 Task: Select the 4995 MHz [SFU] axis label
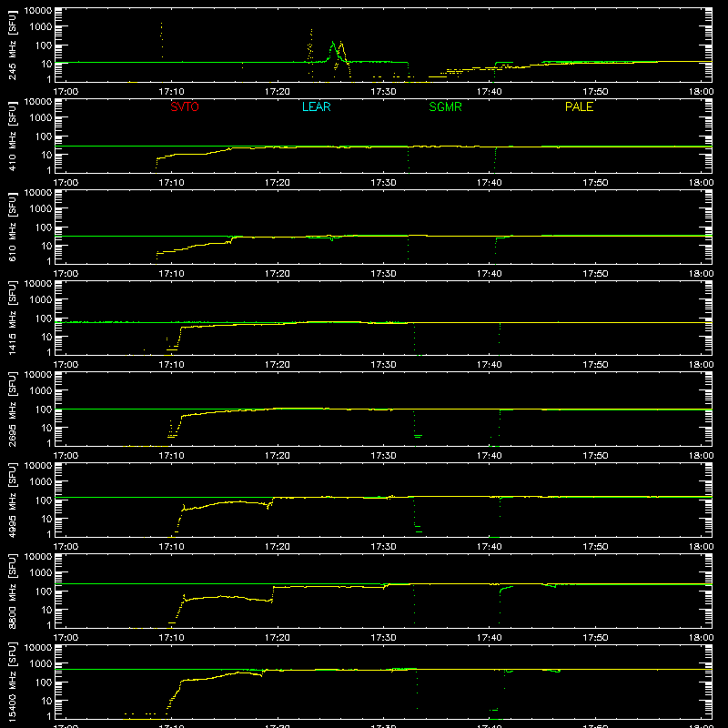point(13,500)
